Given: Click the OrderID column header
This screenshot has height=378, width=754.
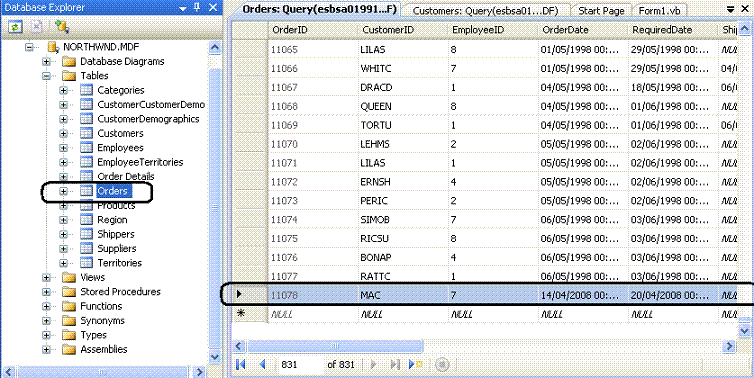Looking at the screenshot, I should pyautogui.click(x=313, y=30).
